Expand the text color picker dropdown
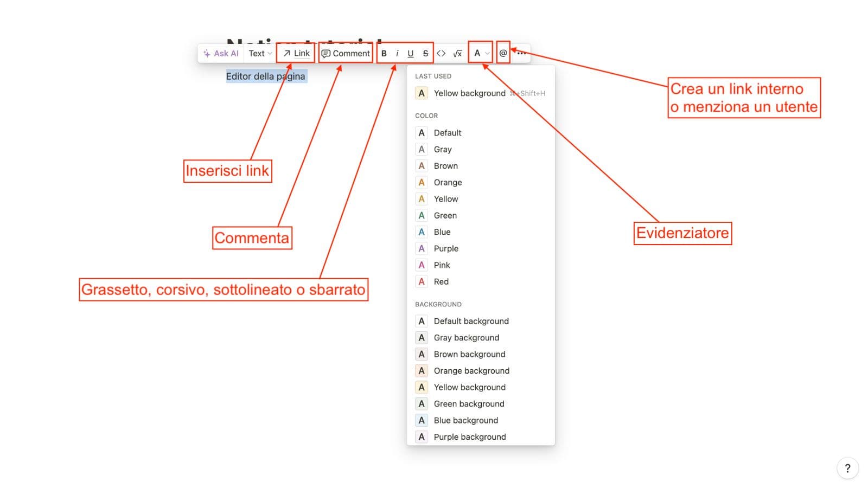868x488 pixels. pos(480,53)
